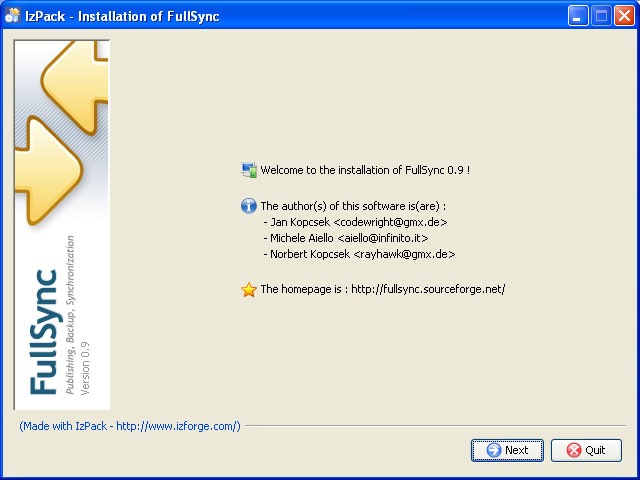This screenshot has width=640, height=480.
Task: Close the IzPack installer window
Action: point(624,16)
